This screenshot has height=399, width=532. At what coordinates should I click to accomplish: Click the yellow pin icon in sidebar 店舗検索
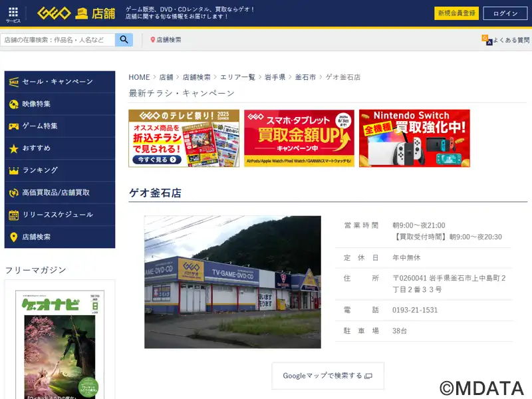(x=13, y=237)
